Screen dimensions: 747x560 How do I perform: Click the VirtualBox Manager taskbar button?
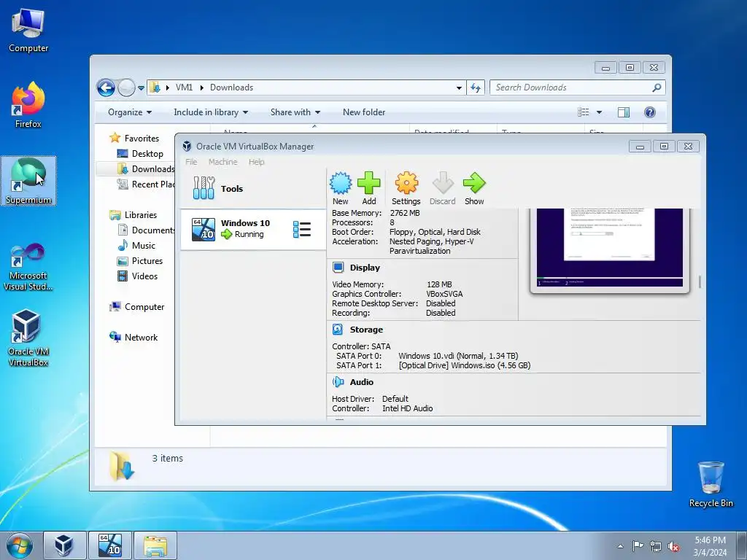pos(65,545)
